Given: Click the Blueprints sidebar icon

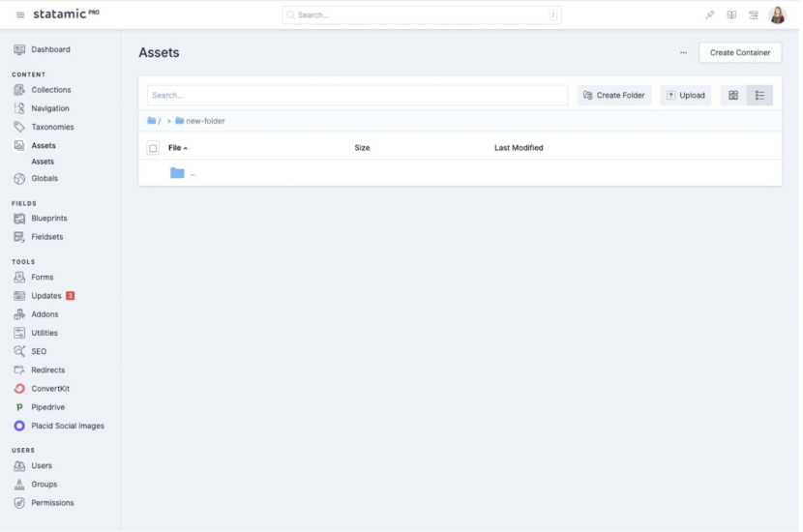Looking at the screenshot, I should 19,219.
